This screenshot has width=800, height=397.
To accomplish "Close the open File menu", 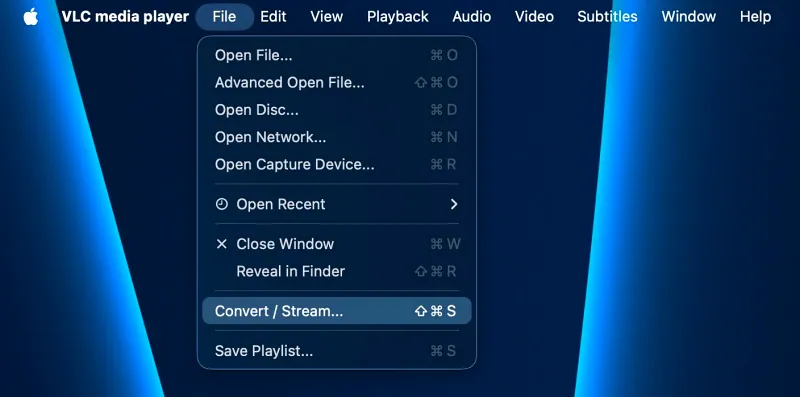I will click(x=224, y=16).
